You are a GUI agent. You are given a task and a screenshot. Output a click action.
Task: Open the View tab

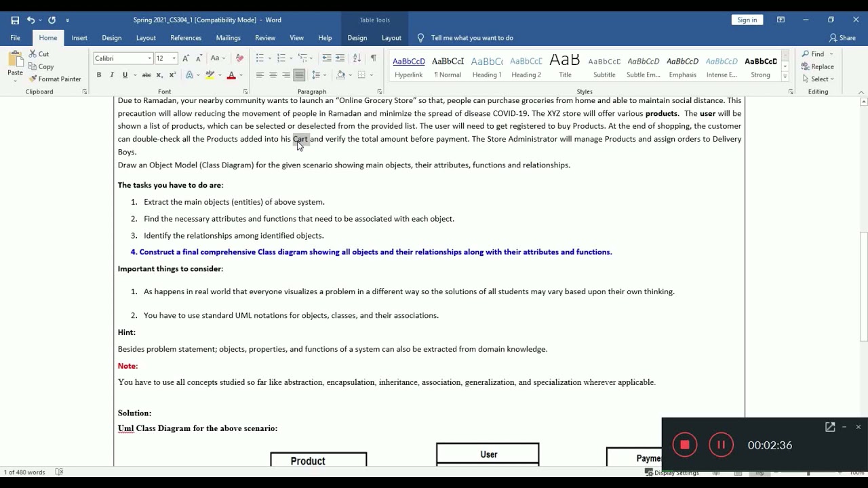(296, 38)
